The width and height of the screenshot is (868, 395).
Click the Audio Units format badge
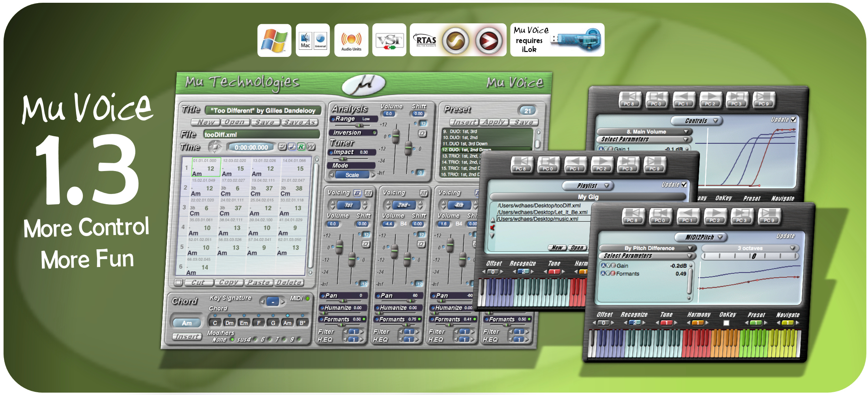[x=351, y=40]
